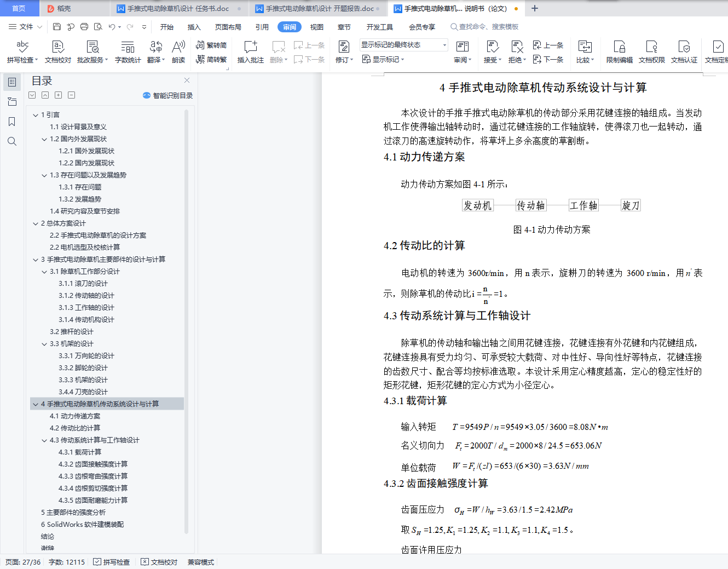Click the down-chevron box icon in 目录 header
This screenshot has height=569, width=728.
click(x=32, y=95)
